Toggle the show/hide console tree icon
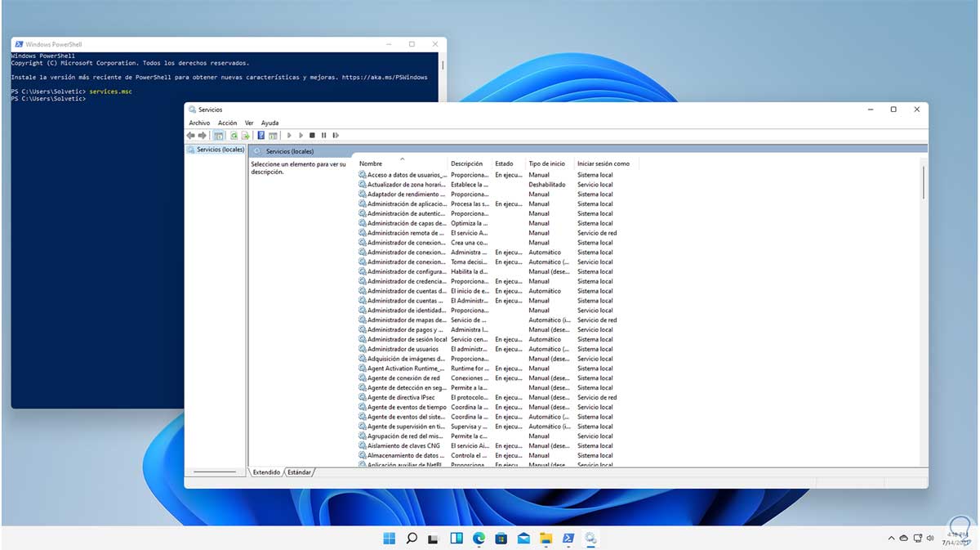 click(218, 136)
